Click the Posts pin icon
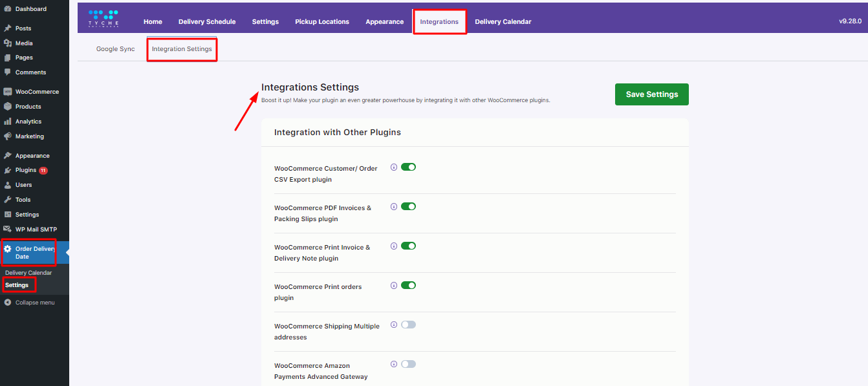This screenshot has height=386, width=868. tap(8, 28)
